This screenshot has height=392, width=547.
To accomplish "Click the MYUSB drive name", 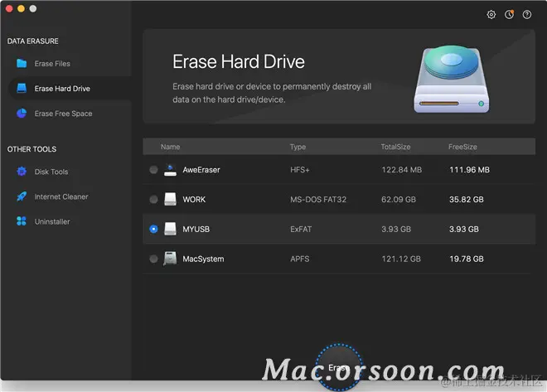I will [x=196, y=229].
